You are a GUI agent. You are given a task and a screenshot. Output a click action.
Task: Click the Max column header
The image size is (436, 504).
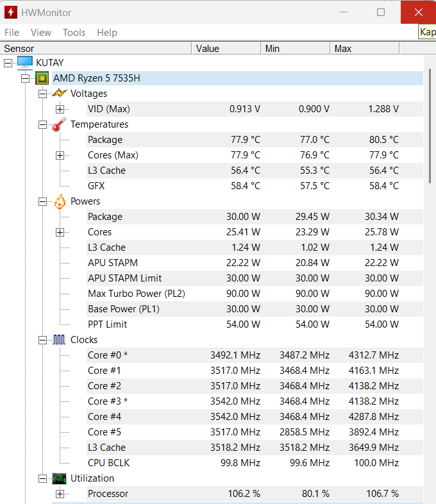tap(365, 49)
